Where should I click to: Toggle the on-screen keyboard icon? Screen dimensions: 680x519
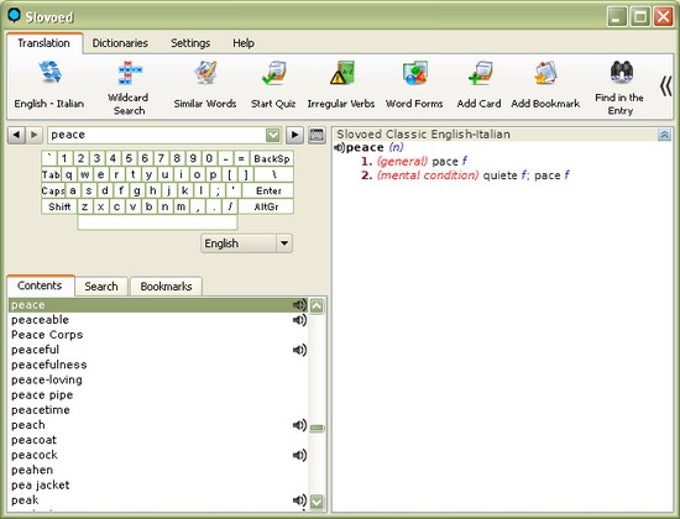coord(317,135)
